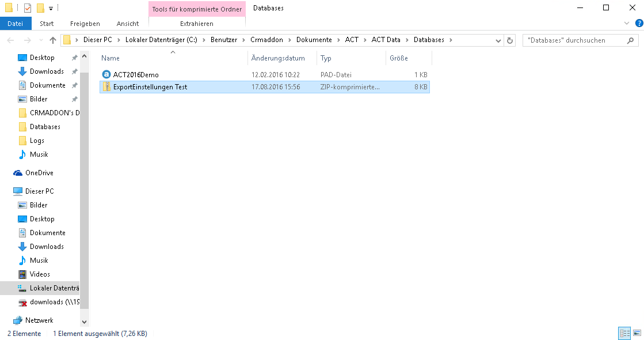Image resolution: width=644 pixels, height=340 pixels.
Task: Open OneDrive in the navigation pane
Action: coord(40,173)
